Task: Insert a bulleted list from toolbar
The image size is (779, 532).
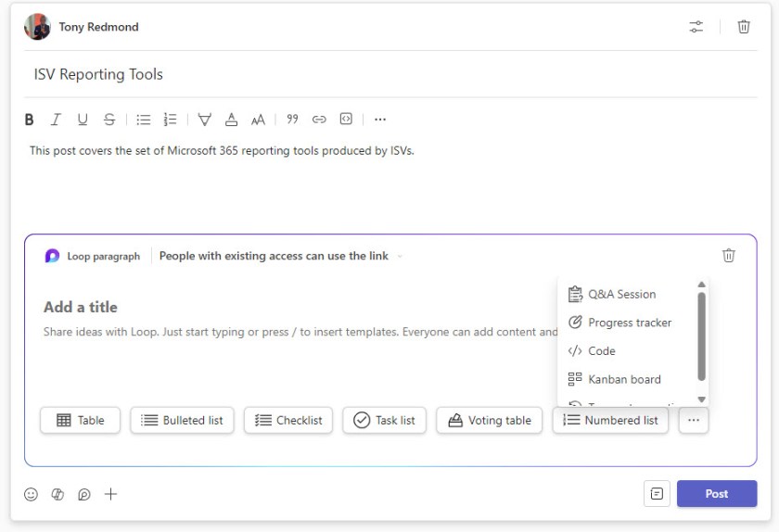Action: 144,120
